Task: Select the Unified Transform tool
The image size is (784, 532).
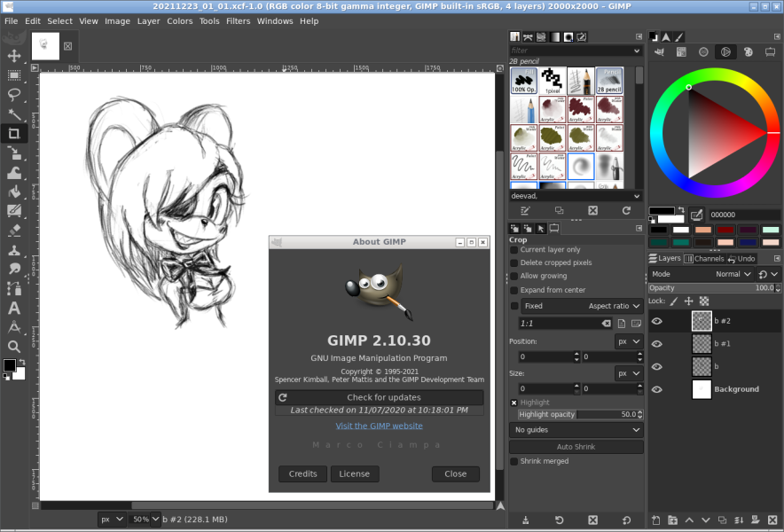Action: point(14,153)
